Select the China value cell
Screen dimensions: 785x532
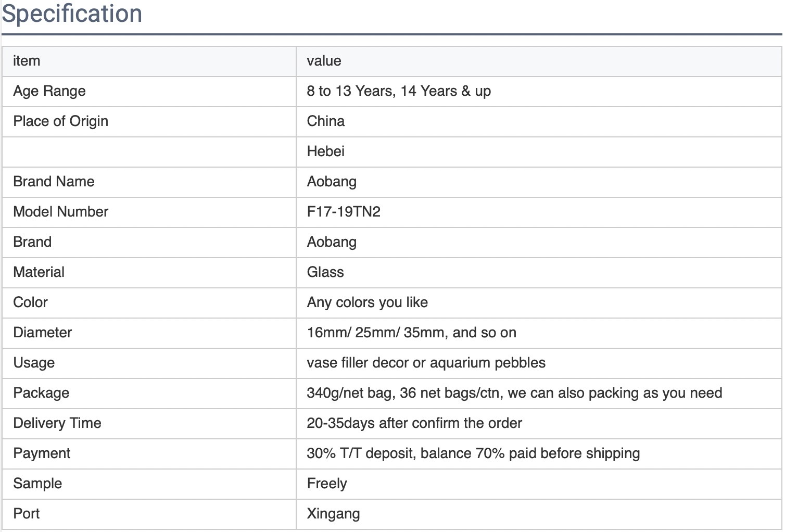pyautogui.click(x=539, y=122)
